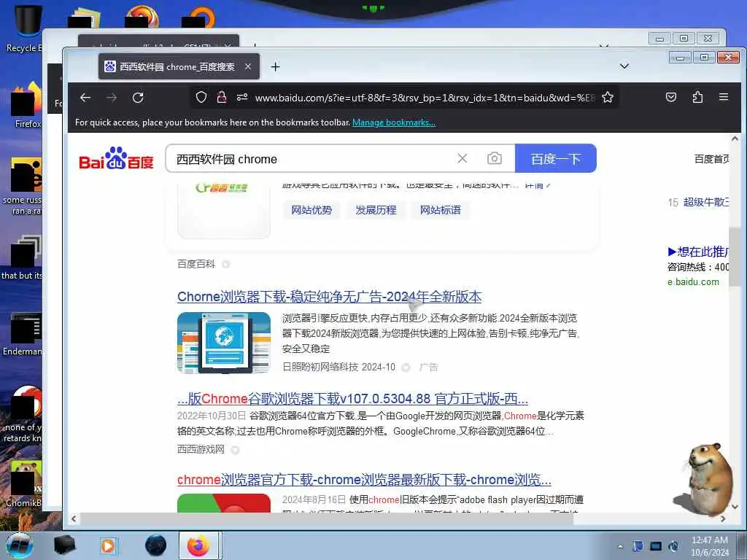Open the Chrome谷歌浏览器下载v107 result link
Image resolution: width=747 pixels, height=560 pixels.
coord(352,399)
